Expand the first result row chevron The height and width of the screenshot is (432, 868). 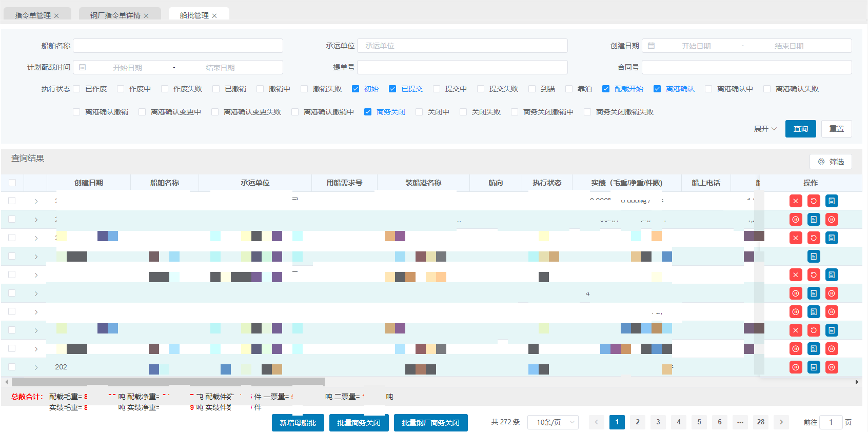36,201
